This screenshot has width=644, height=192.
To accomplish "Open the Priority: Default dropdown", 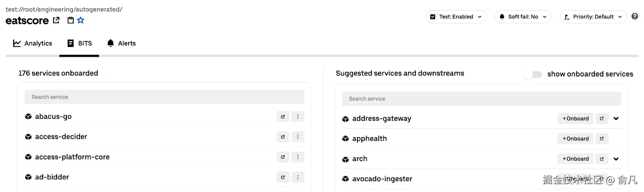I will (x=593, y=17).
